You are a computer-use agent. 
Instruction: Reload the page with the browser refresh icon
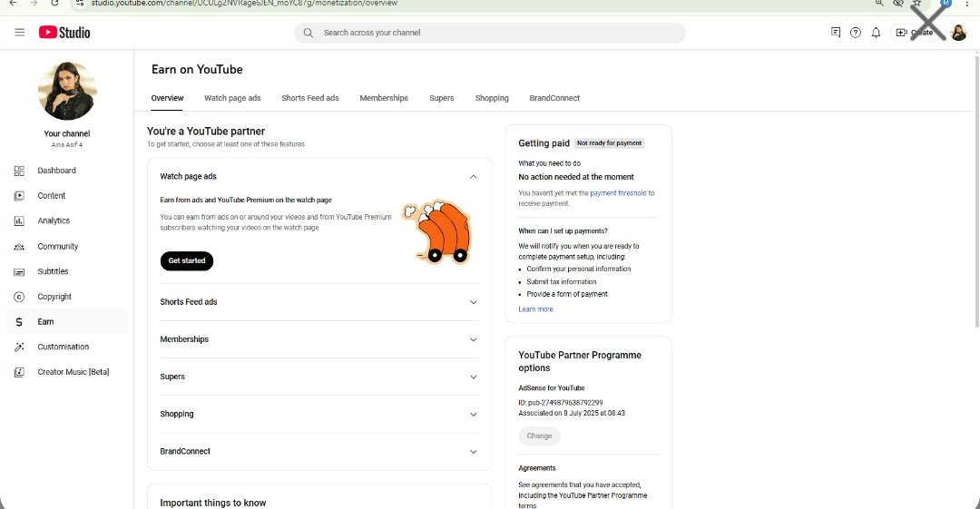(55, 3)
